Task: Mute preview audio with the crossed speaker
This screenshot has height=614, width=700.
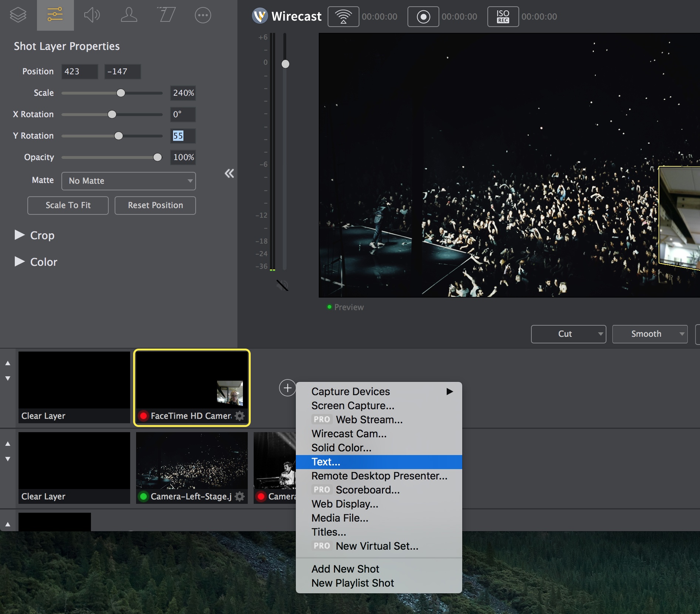Action: pos(282,285)
